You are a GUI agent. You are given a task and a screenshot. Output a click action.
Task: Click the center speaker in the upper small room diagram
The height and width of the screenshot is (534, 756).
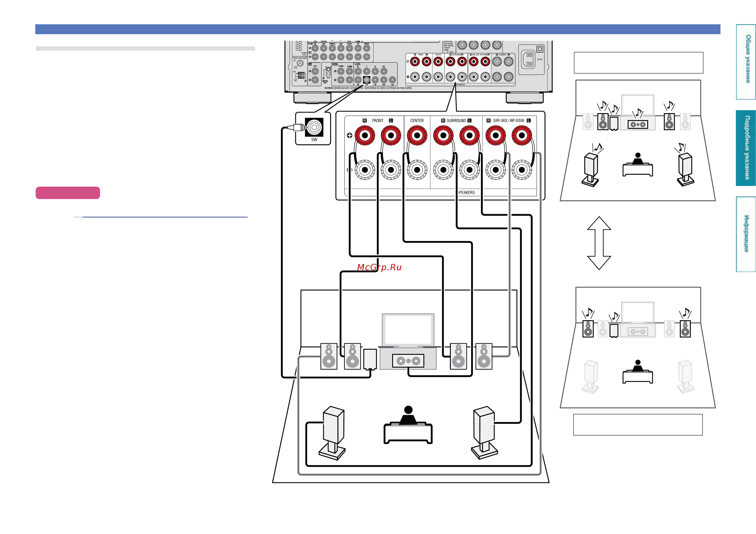click(x=638, y=124)
